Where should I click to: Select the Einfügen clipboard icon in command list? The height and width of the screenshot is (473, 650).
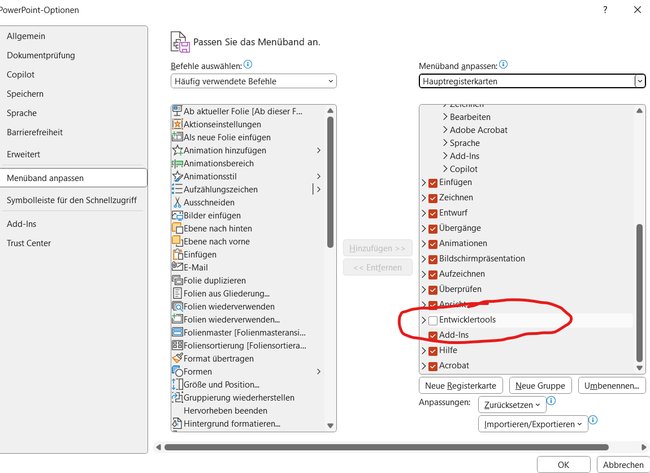click(177, 254)
